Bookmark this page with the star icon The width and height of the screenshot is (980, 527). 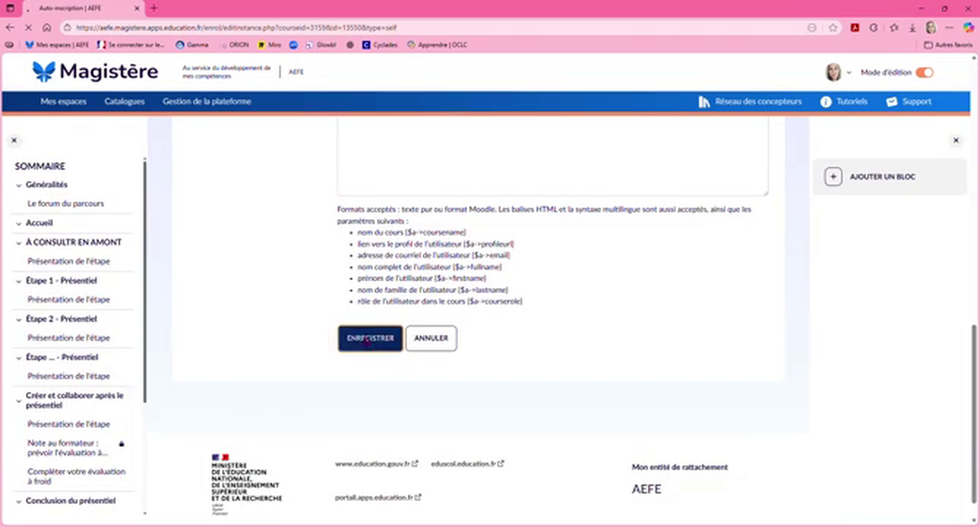tap(833, 28)
